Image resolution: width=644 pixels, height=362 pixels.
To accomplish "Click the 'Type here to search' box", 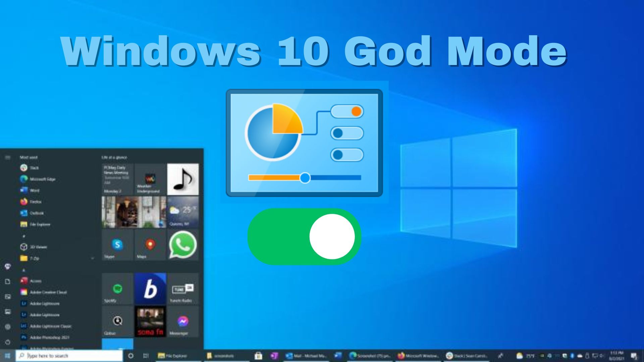I will [69, 356].
